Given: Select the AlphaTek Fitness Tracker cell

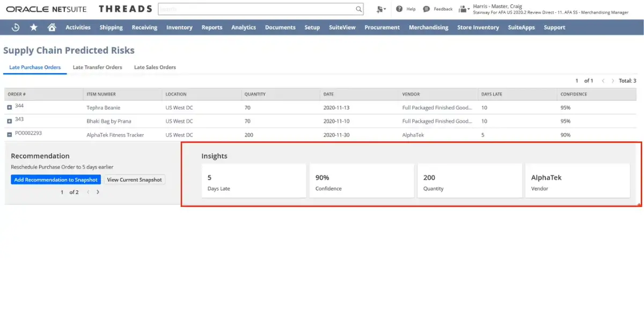Looking at the screenshot, I should (115, 135).
